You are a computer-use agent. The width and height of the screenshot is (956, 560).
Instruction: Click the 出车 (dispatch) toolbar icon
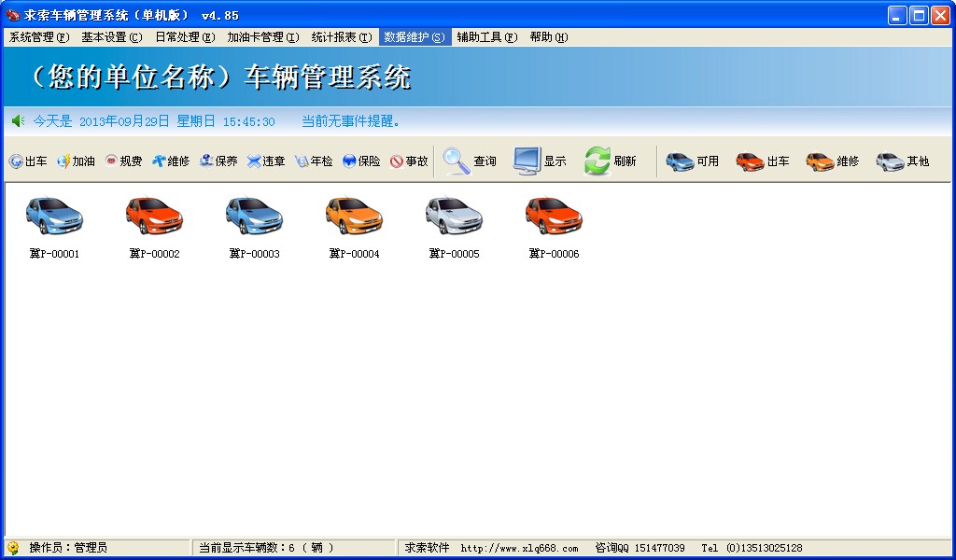pos(27,160)
